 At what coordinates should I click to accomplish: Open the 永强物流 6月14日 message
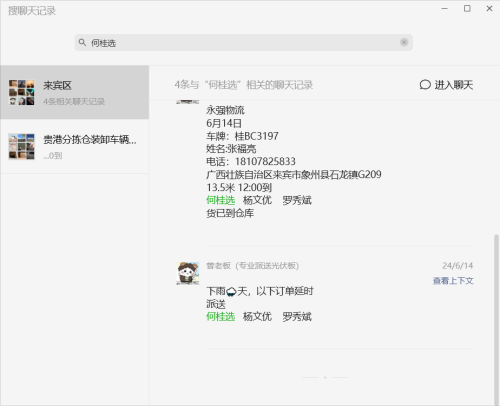(294, 162)
